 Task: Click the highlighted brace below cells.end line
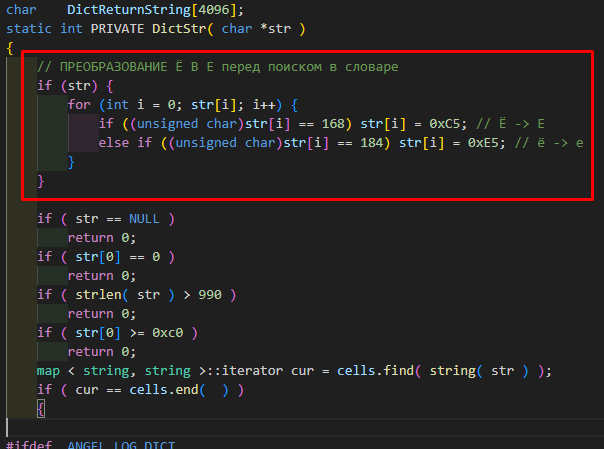tap(40, 409)
